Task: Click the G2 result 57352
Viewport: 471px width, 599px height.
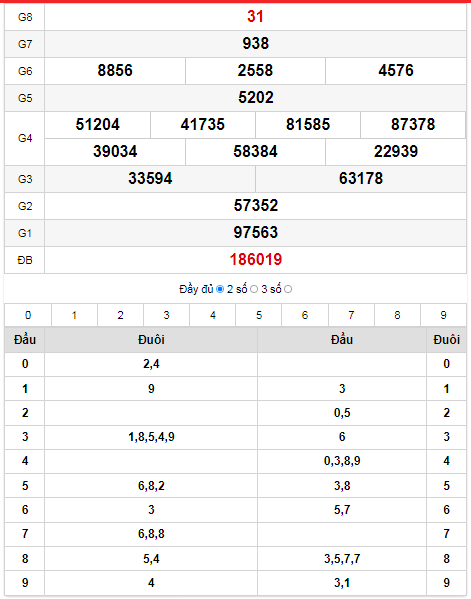Action: pos(256,206)
